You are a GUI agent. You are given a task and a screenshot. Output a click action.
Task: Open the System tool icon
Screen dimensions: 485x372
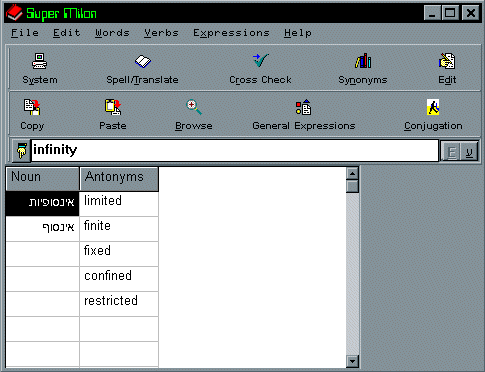(39, 61)
